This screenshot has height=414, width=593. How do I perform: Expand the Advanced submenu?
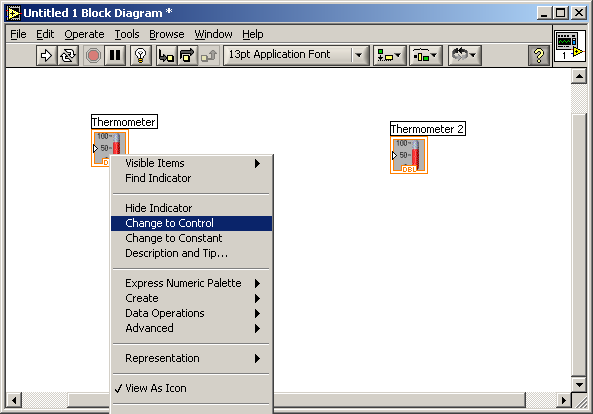(x=191, y=328)
